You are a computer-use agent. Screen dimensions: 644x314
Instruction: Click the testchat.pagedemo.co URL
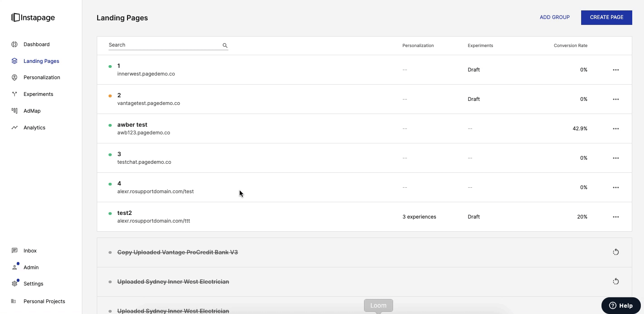pyautogui.click(x=144, y=162)
